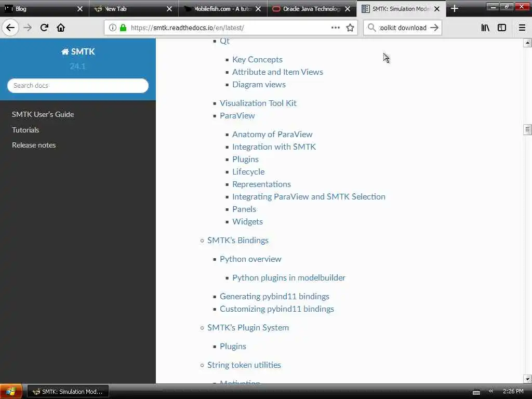Image resolution: width=532 pixels, height=399 pixels.
Task: Bookmark this page with the star
Action: tap(350, 28)
